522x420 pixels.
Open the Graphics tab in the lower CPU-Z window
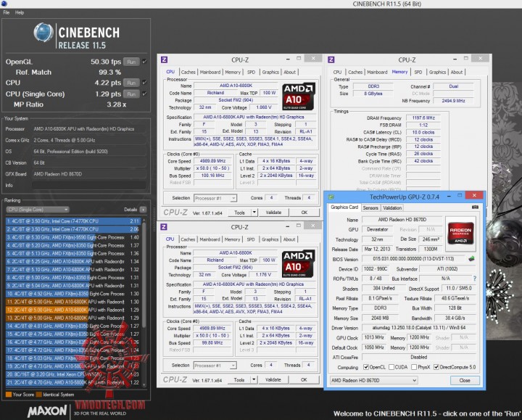270,239
